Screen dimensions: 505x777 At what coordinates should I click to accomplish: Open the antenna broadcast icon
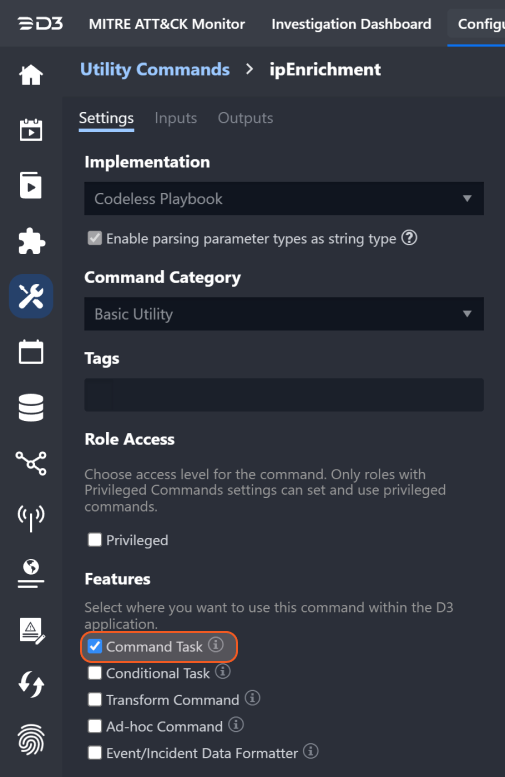[x=31, y=518]
